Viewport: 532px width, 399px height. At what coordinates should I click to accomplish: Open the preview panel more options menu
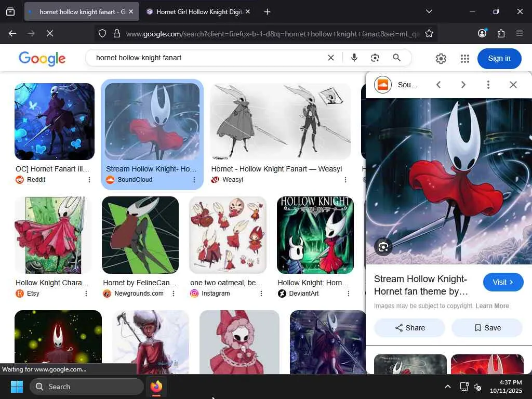point(488,85)
